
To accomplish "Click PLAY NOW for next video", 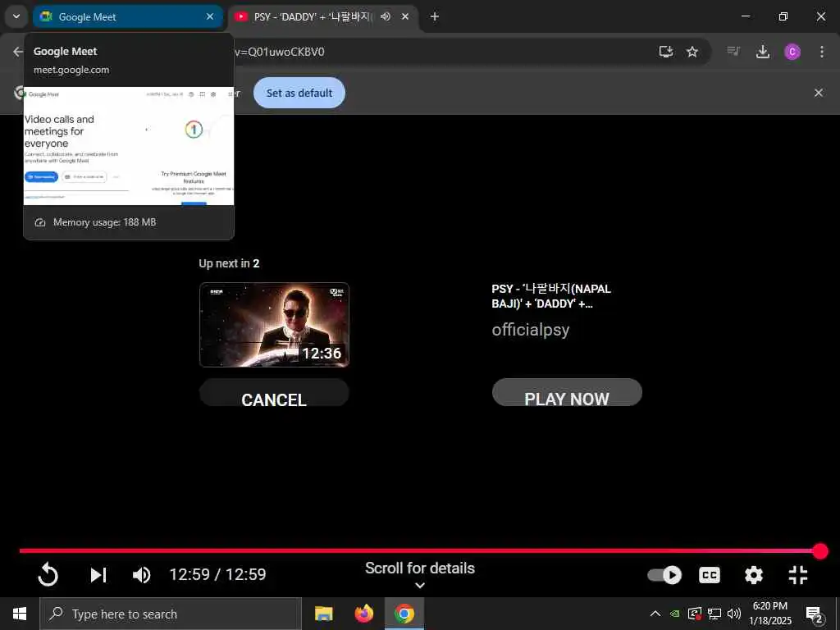I will (x=567, y=393).
